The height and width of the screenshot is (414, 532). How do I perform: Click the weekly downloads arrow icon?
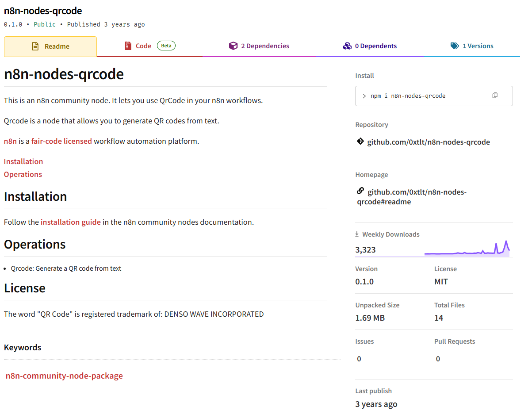point(357,234)
